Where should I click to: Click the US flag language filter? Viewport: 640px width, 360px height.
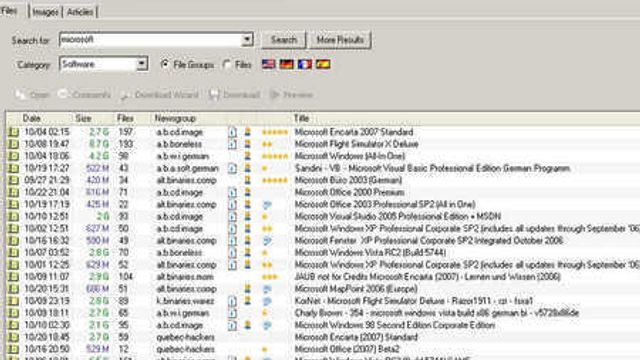coord(269,64)
